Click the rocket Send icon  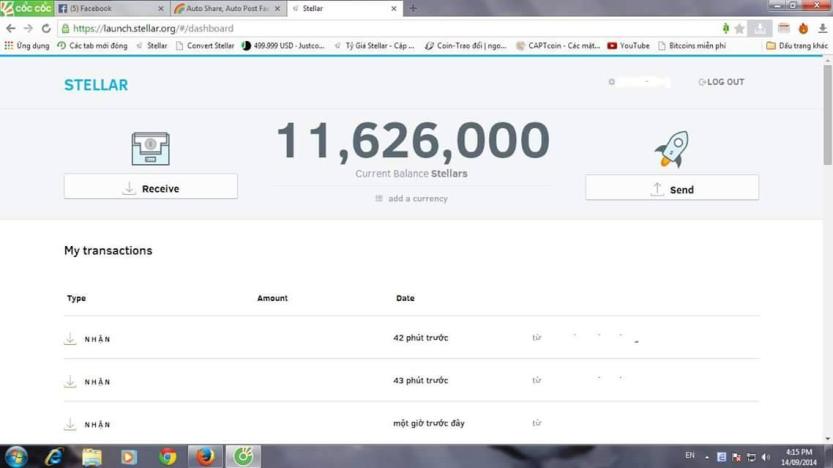coord(672,149)
